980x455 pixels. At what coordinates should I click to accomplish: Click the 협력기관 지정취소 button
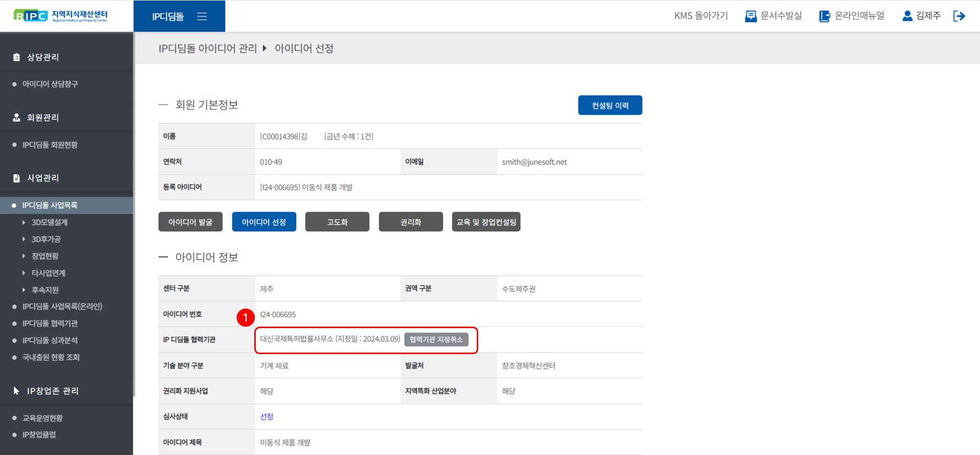pos(436,339)
